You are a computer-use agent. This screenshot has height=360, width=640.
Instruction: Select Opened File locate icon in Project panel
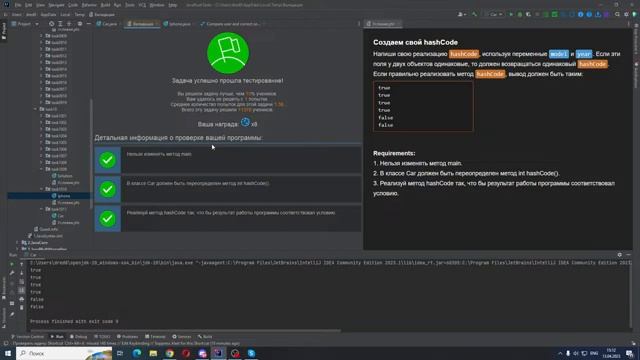coord(51,24)
